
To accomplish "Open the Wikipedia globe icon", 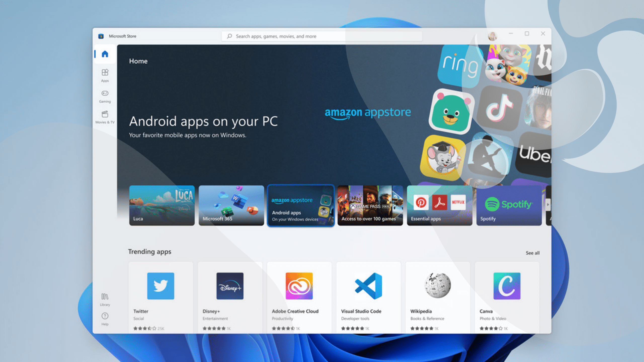I will click(x=438, y=286).
